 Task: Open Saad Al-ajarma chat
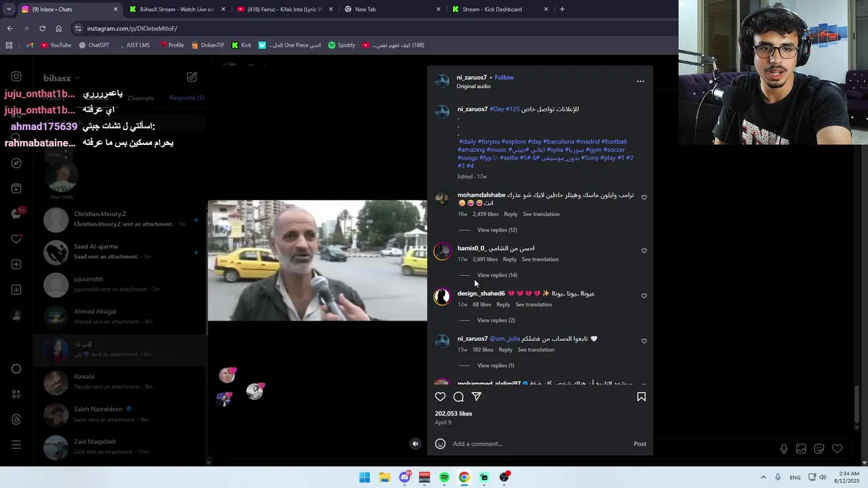pos(119,252)
